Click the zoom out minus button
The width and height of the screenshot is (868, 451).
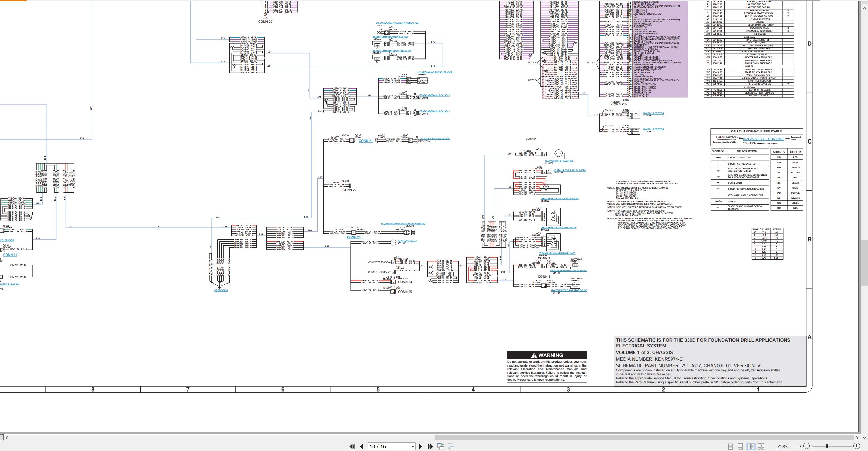(807, 446)
